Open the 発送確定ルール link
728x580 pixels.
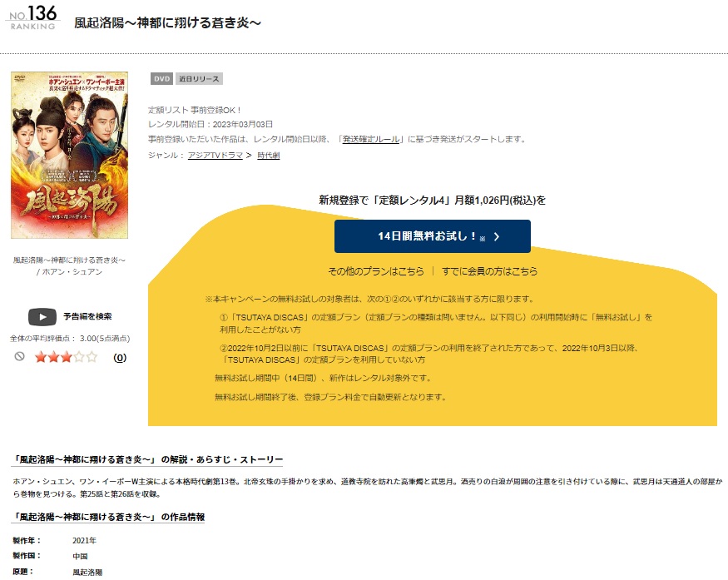(371, 139)
